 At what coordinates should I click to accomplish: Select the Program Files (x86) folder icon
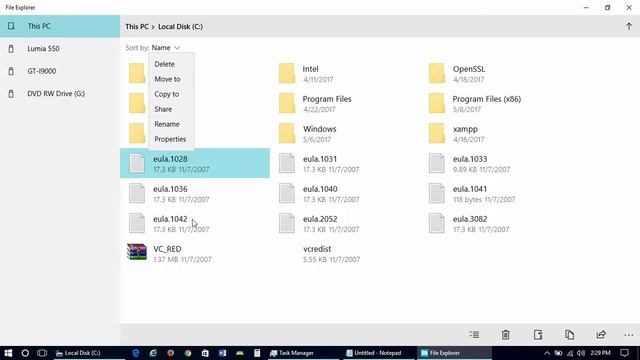click(436, 103)
